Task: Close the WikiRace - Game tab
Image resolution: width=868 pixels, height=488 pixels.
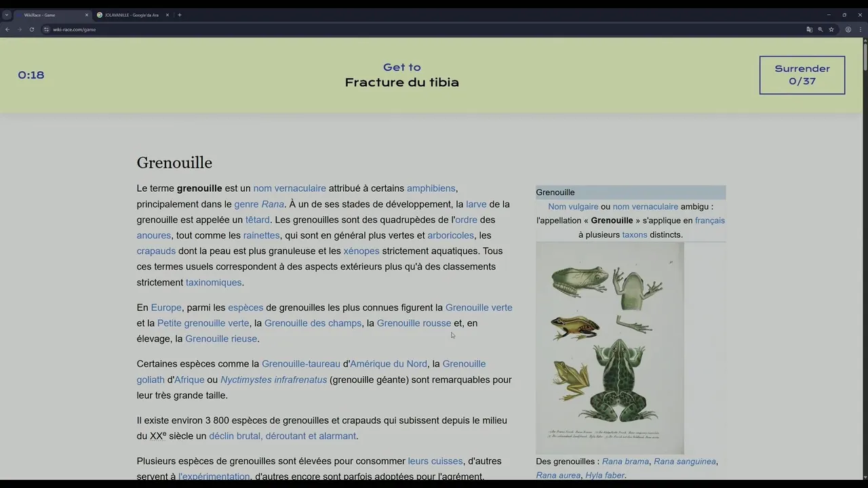Action: point(87,15)
